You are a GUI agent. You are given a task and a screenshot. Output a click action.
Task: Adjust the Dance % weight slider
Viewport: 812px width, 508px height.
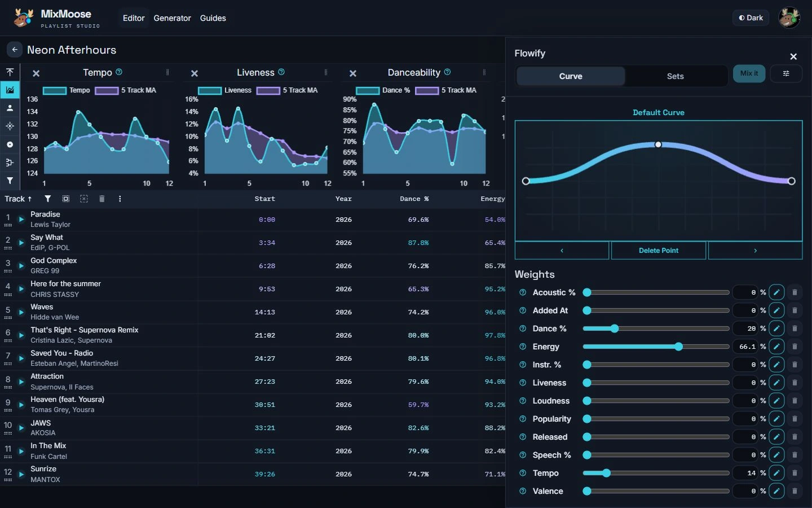coord(656,329)
